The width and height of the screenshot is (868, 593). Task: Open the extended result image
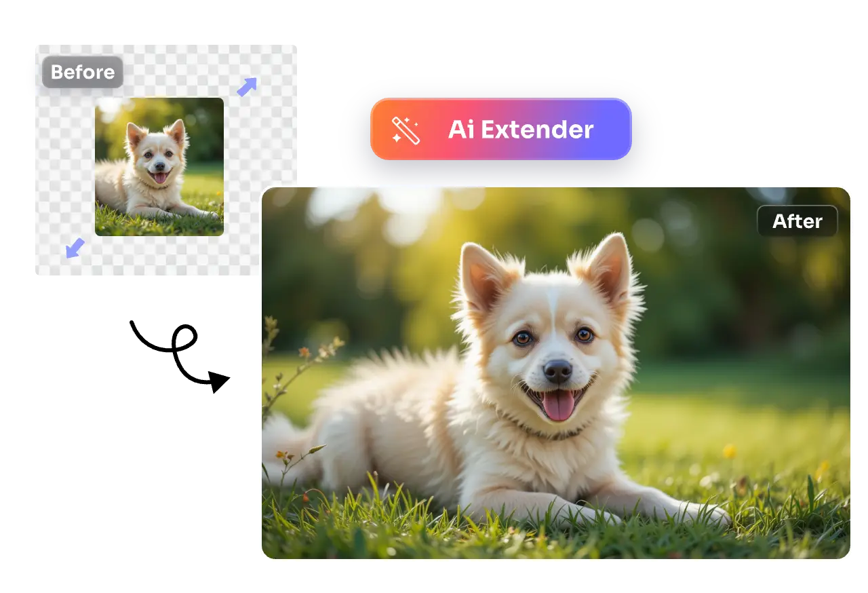pos(555,372)
